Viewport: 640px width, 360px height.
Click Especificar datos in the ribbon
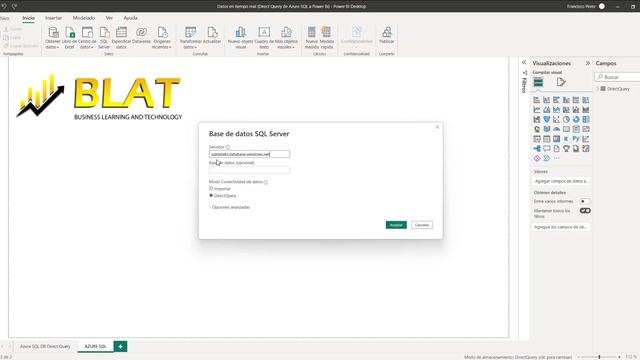click(121, 38)
